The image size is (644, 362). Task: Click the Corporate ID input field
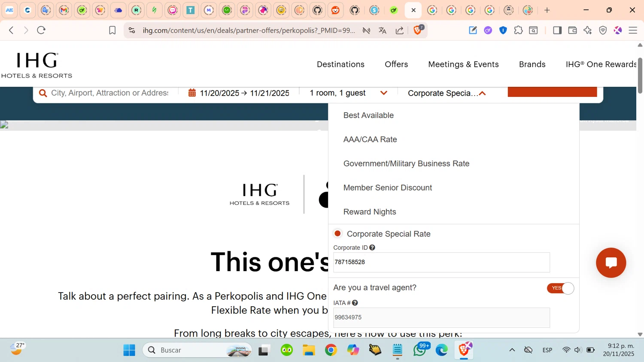(x=441, y=262)
